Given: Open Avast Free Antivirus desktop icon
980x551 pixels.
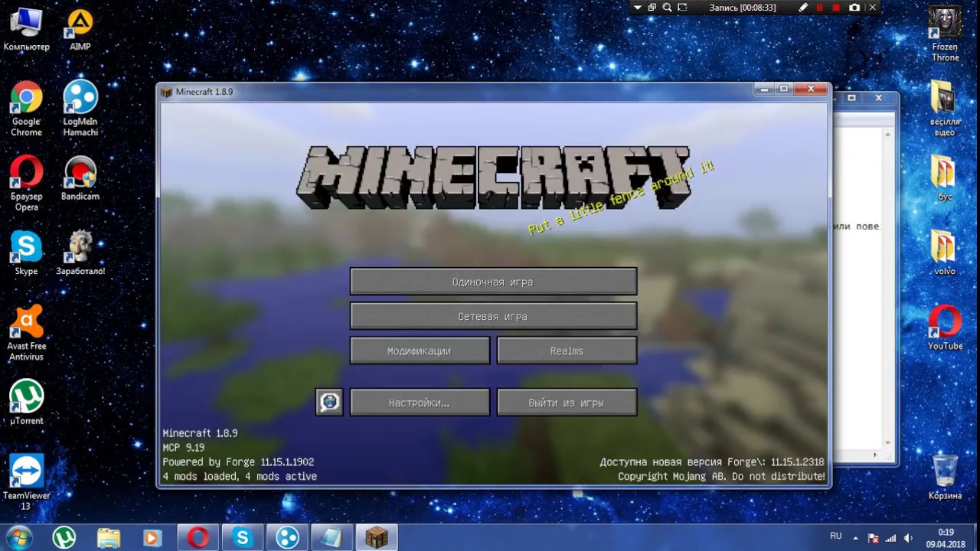Looking at the screenshot, I should (26, 333).
